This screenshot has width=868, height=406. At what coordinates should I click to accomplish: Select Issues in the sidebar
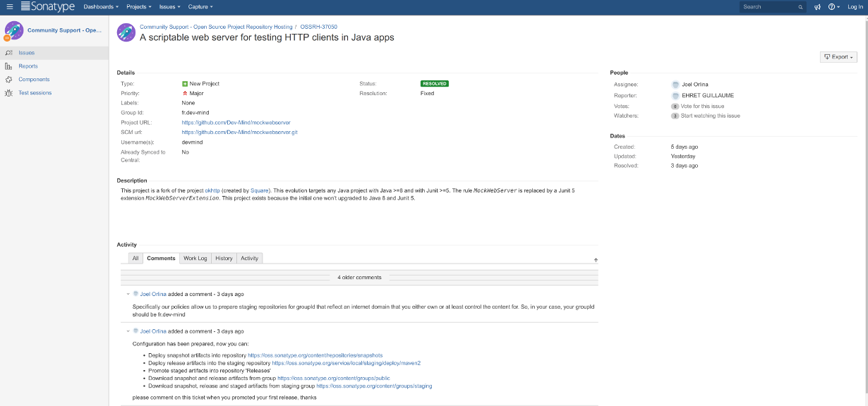54,53
